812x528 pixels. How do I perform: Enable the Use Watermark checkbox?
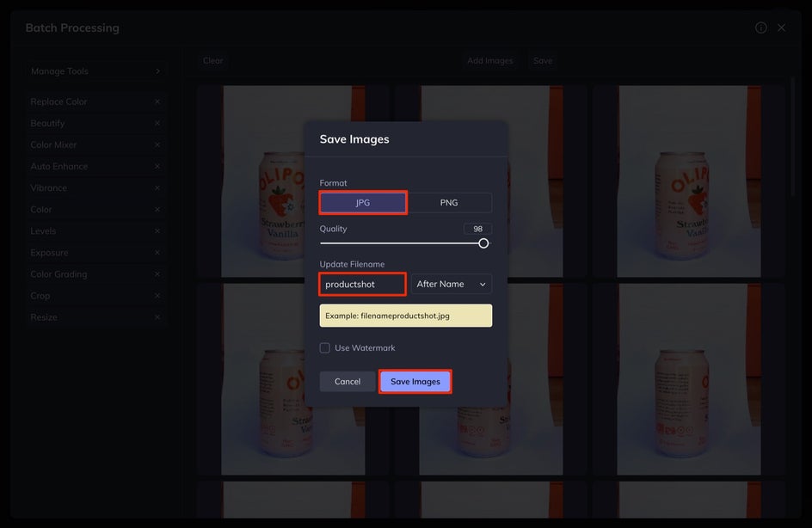click(324, 348)
